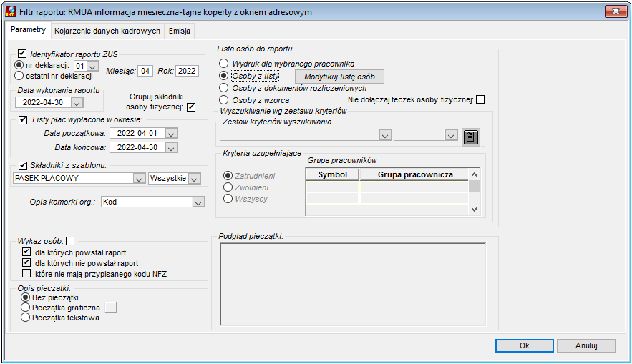Click scroll up arrow in Grupa pracowników table

point(475,174)
